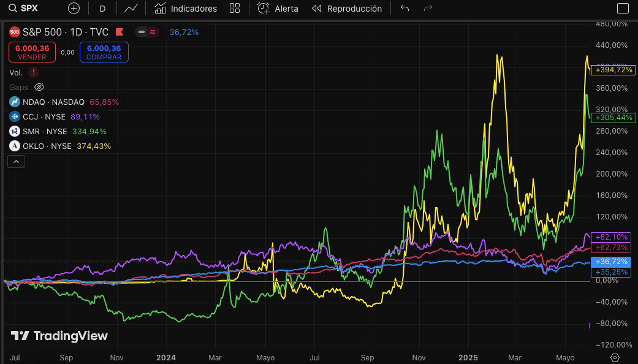Image resolution: width=638 pixels, height=364 pixels.
Task: Open chart settings gear at bottom right
Action: coord(615,357)
